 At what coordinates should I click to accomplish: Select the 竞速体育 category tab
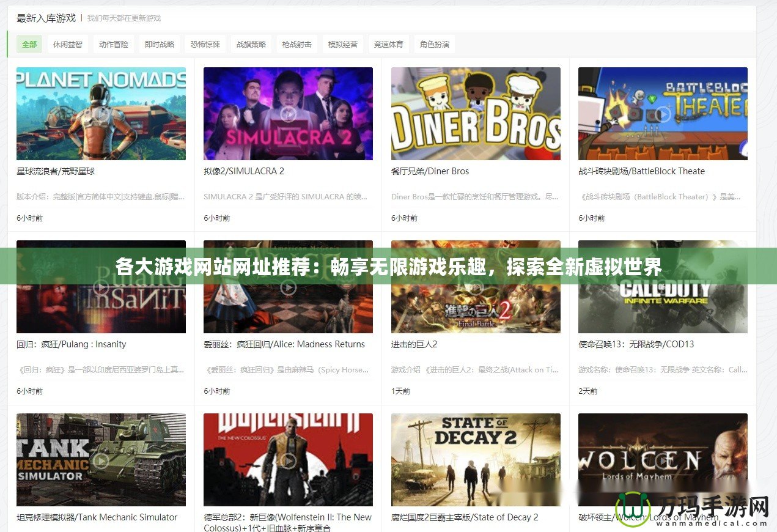pyautogui.click(x=389, y=44)
